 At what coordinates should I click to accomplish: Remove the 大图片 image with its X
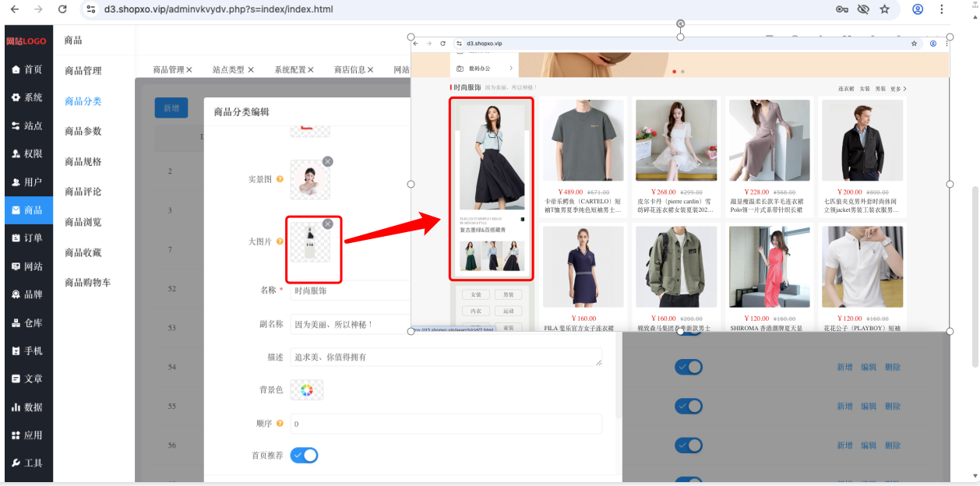[x=328, y=224]
